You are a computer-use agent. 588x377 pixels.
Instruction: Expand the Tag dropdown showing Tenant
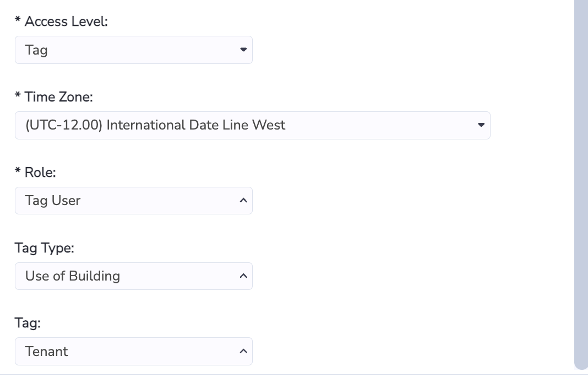click(x=133, y=352)
